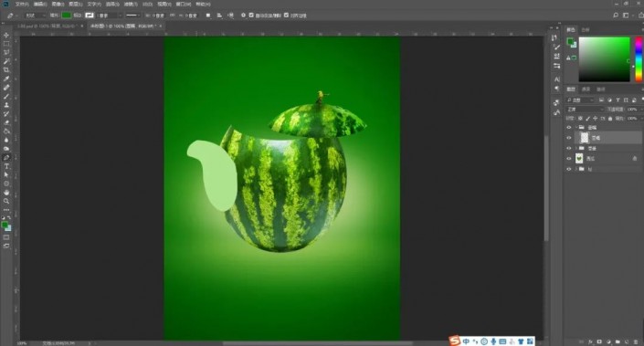This screenshot has width=644, height=346.
Task: Open the Paragraph panel icon
Action: pos(556,89)
